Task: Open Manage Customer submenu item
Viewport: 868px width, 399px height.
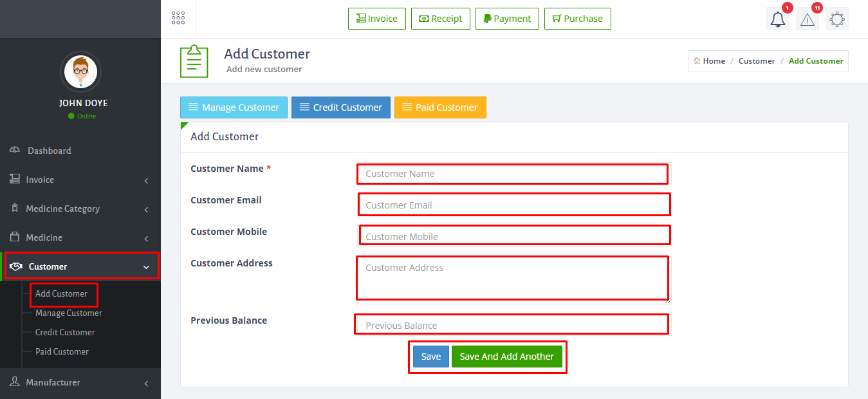Action: click(x=68, y=313)
